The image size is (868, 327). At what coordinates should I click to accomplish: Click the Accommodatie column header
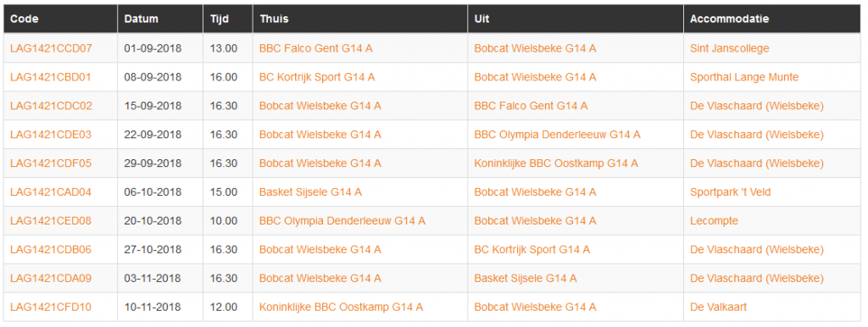tap(729, 19)
